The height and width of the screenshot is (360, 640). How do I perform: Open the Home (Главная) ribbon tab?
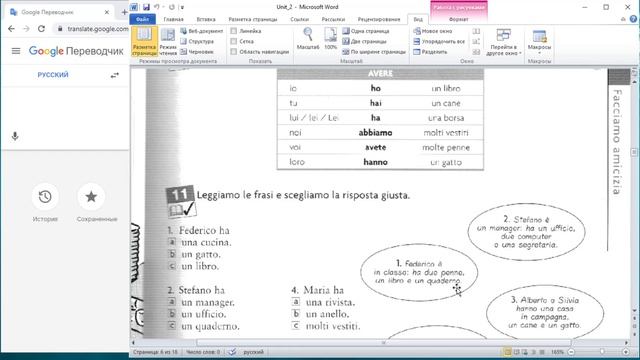tap(173, 19)
